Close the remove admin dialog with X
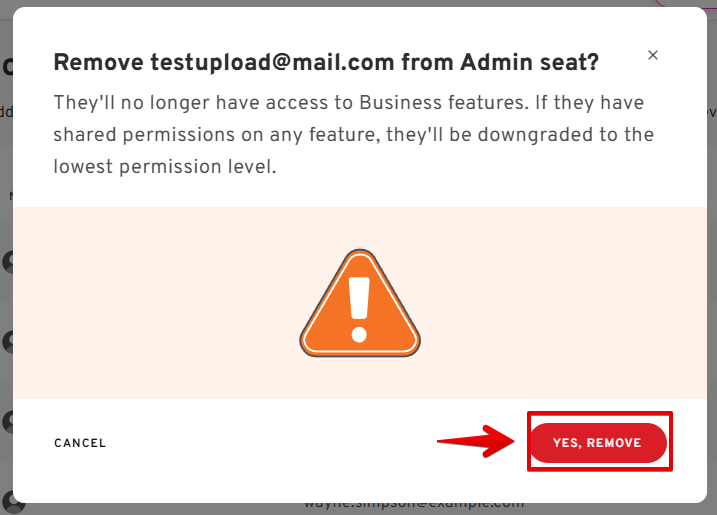This screenshot has height=515, width=717. tap(653, 56)
